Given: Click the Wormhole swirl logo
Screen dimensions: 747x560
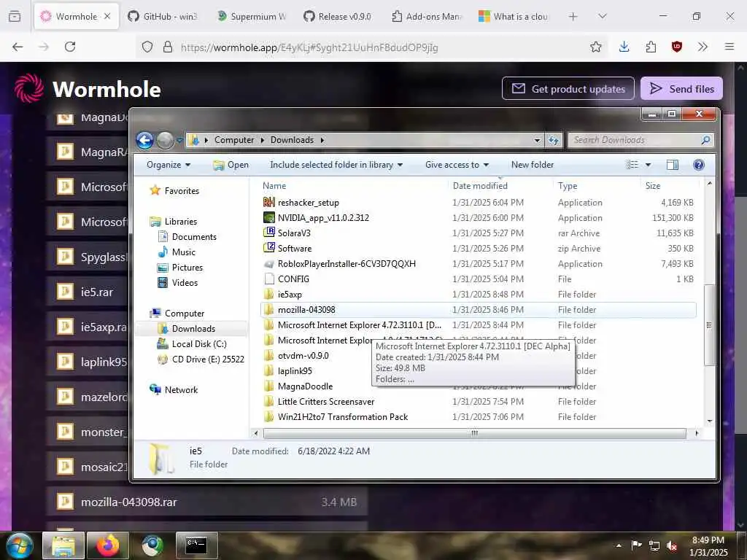Looking at the screenshot, I should (29, 88).
